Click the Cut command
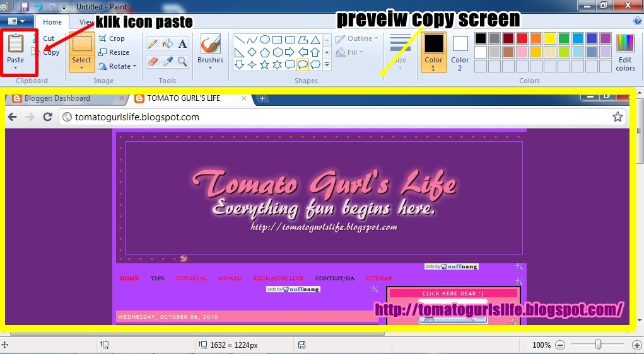This screenshot has width=644, height=354. (44, 38)
